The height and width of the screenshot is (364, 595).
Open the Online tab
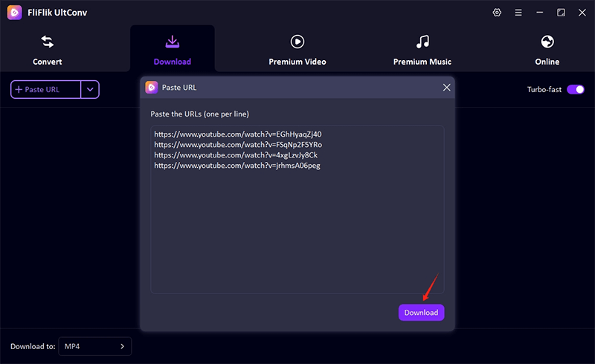[x=547, y=50]
